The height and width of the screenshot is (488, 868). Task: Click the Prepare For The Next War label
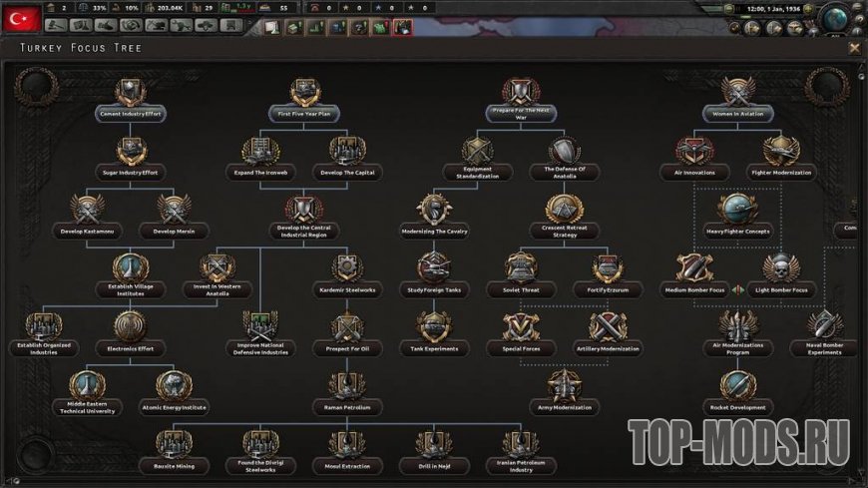tap(519, 114)
